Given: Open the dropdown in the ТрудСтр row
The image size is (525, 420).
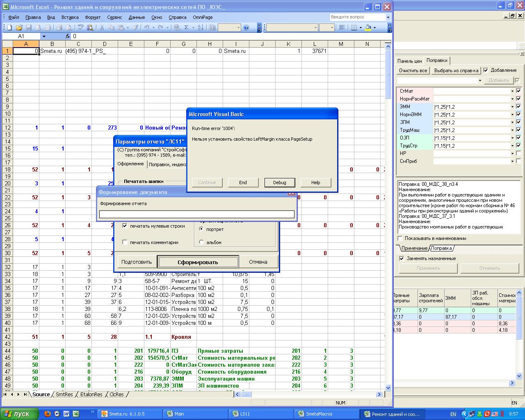Looking at the screenshot, I should (x=512, y=146).
